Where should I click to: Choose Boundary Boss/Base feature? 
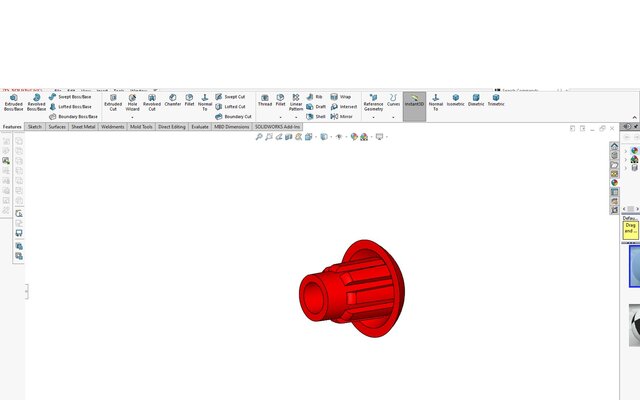click(73, 117)
